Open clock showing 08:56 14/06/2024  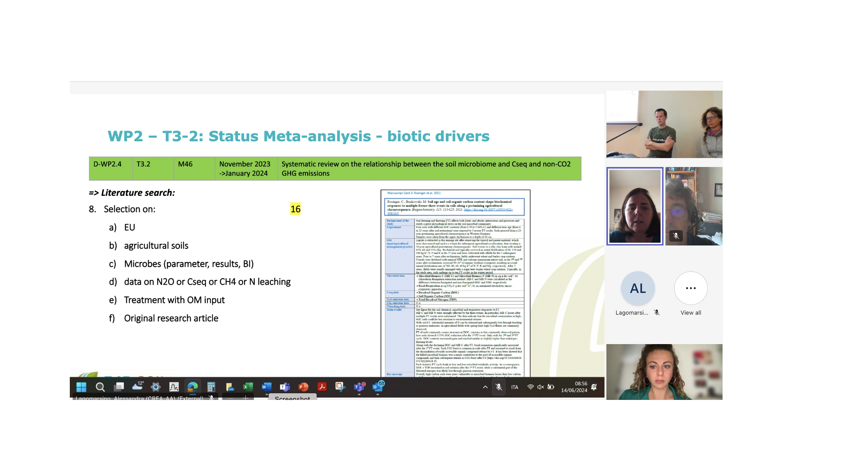tap(574, 387)
